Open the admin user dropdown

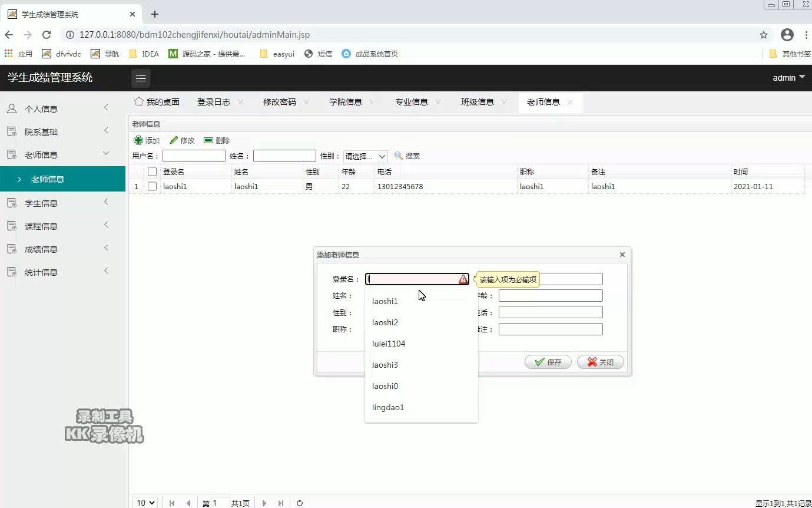tap(789, 78)
